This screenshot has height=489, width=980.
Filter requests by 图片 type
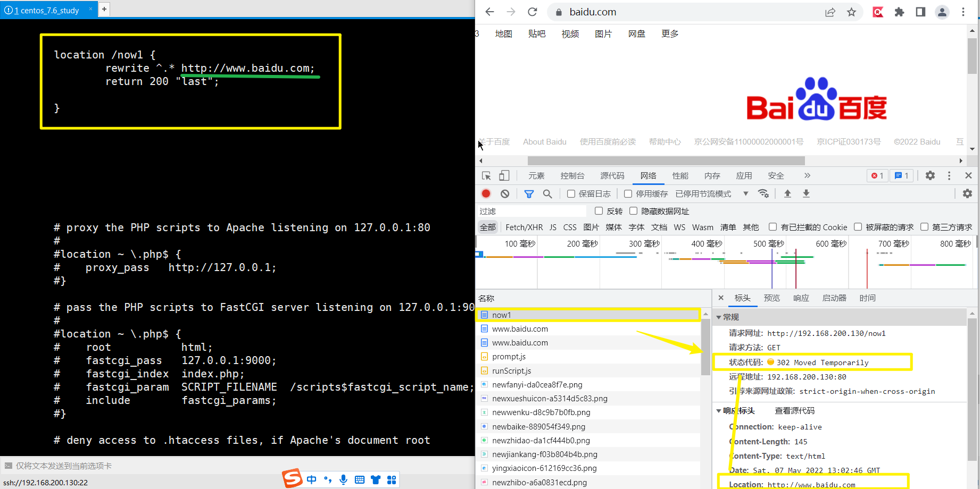(591, 227)
